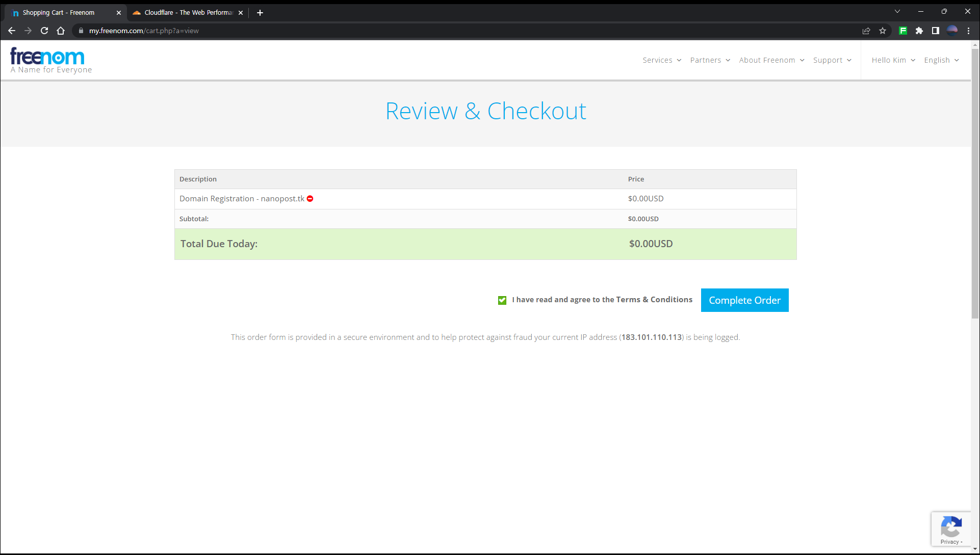Toggle browser side panel icon

tap(936, 31)
